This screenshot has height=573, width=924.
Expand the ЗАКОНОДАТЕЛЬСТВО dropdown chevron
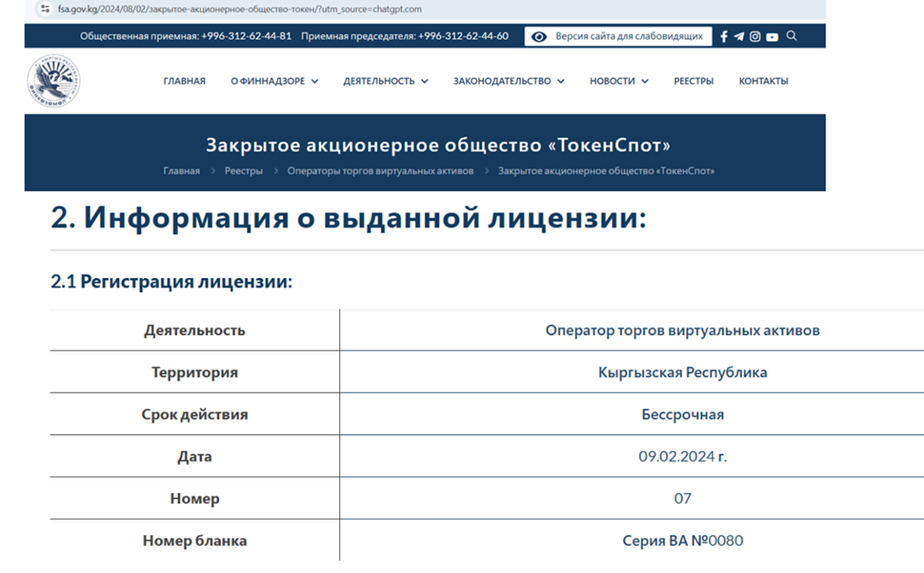pyautogui.click(x=561, y=81)
